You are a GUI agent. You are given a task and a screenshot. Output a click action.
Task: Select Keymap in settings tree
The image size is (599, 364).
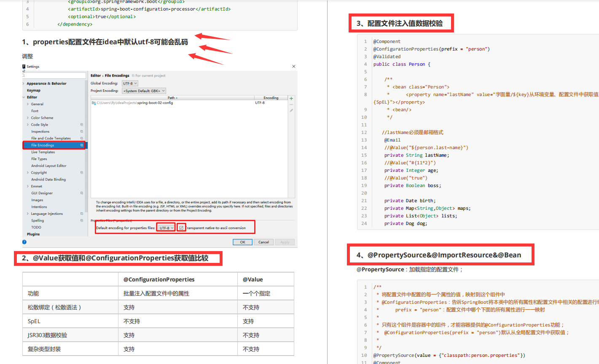pos(34,90)
